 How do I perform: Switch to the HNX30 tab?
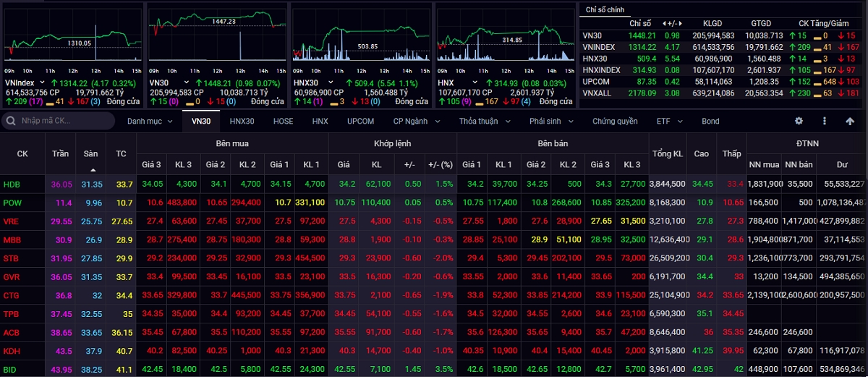tap(242, 121)
